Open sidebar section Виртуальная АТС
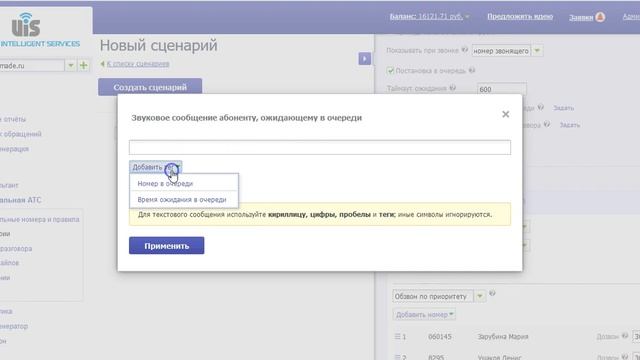 click(20, 200)
